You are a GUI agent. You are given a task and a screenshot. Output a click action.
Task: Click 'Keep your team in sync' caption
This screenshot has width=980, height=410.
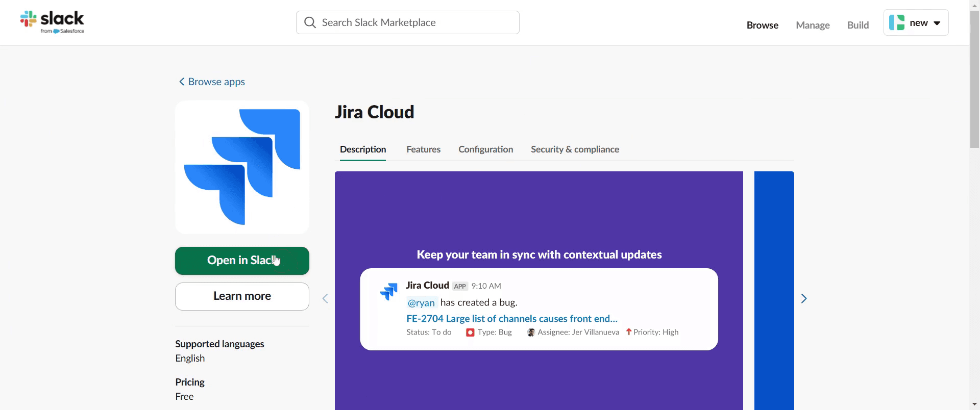point(539,254)
